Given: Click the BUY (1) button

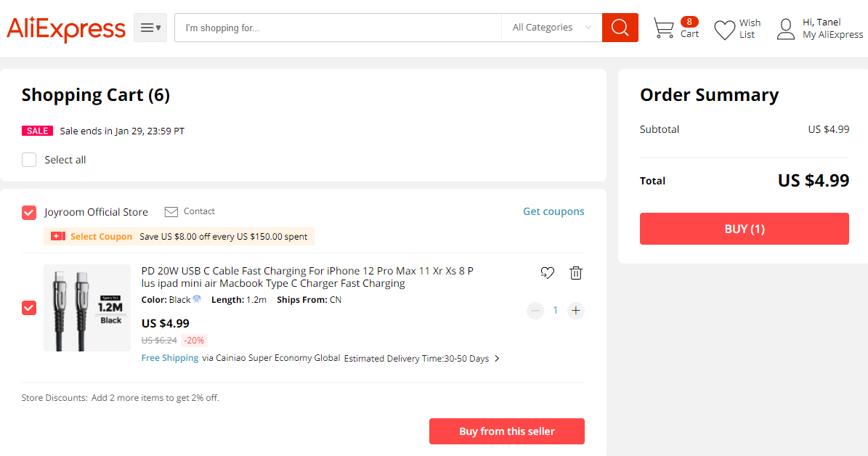Looking at the screenshot, I should pyautogui.click(x=744, y=229).
